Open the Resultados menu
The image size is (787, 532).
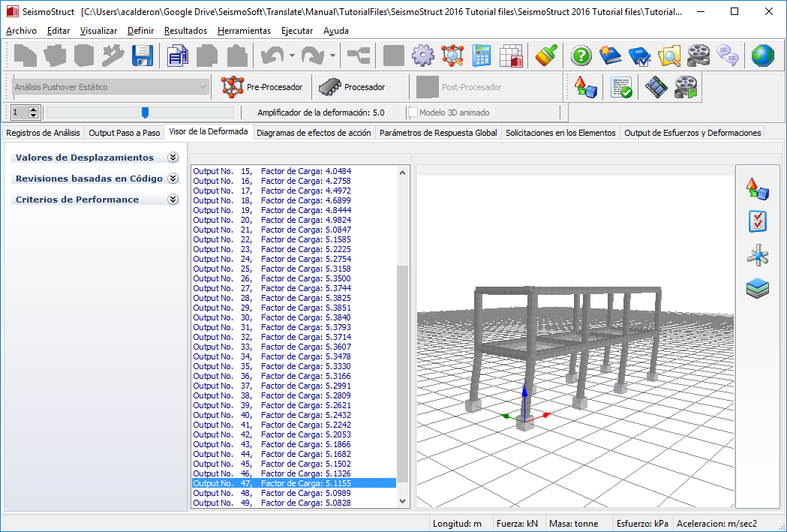[185, 31]
